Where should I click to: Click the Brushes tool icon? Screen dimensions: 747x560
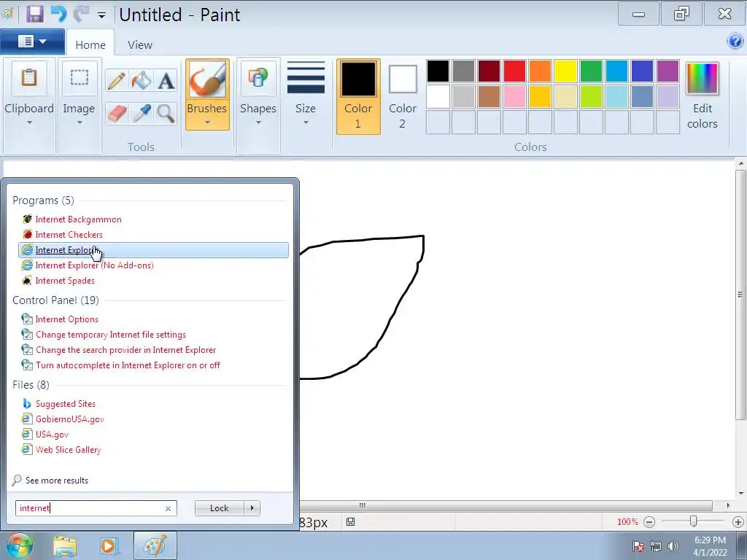(x=207, y=79)
